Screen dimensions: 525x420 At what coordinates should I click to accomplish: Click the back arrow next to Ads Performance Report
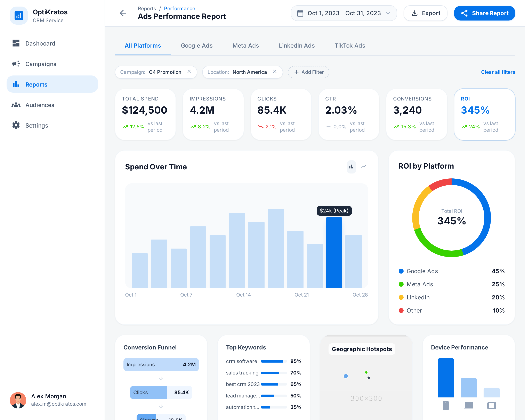[x=123, y=13]
